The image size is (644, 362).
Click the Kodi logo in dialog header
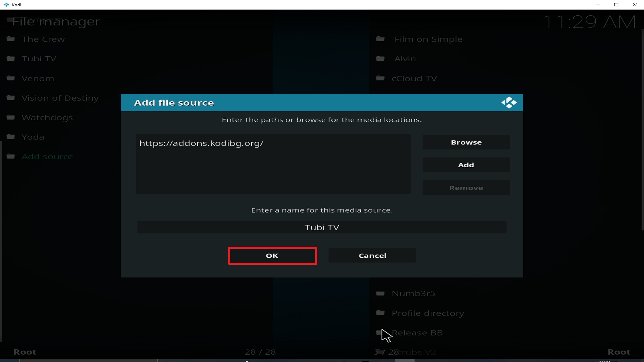pyautogui.click(x=509, y=103)
